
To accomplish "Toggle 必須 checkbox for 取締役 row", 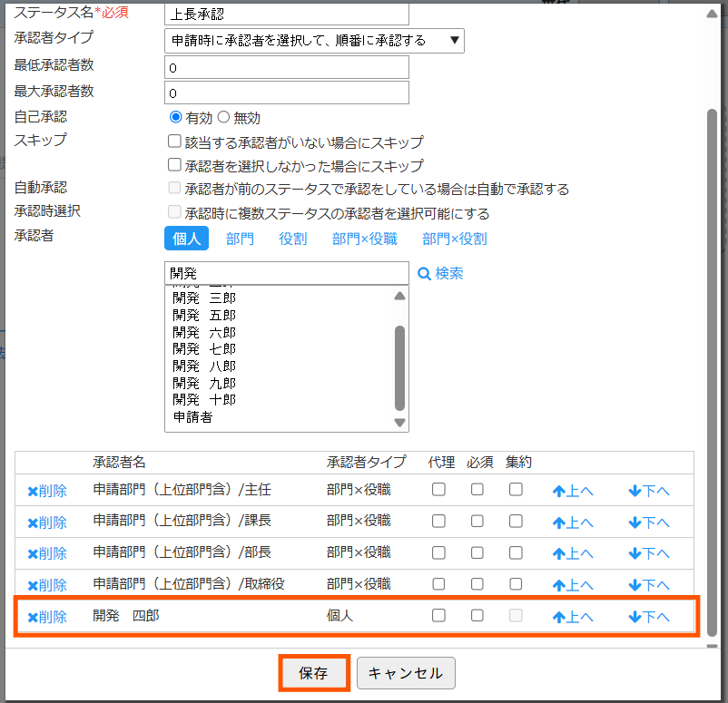I will click(477, 584).
